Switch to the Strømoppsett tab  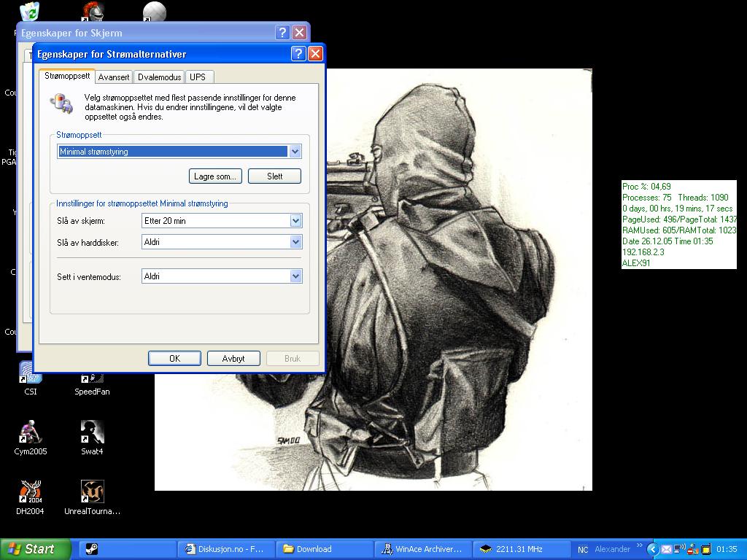(67, 76)
